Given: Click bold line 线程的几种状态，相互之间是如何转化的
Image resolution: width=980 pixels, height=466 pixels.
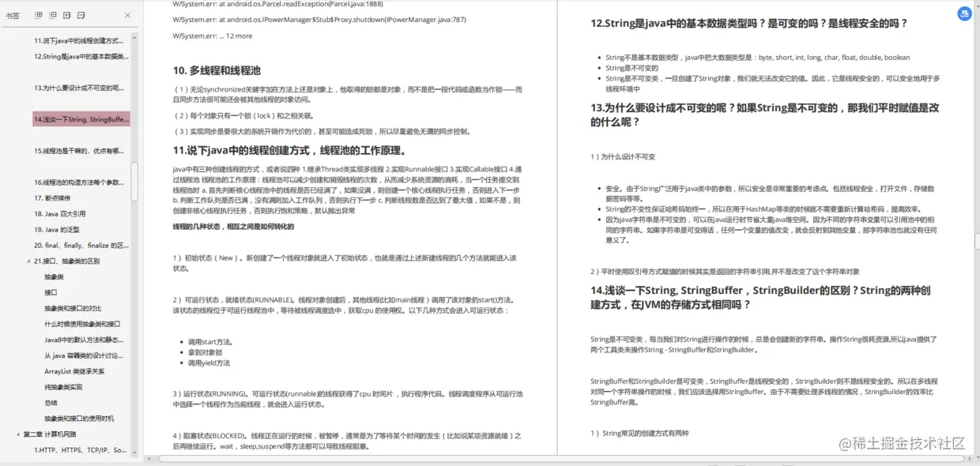Looking at the screenshot, I should click(x=233, y=227).
